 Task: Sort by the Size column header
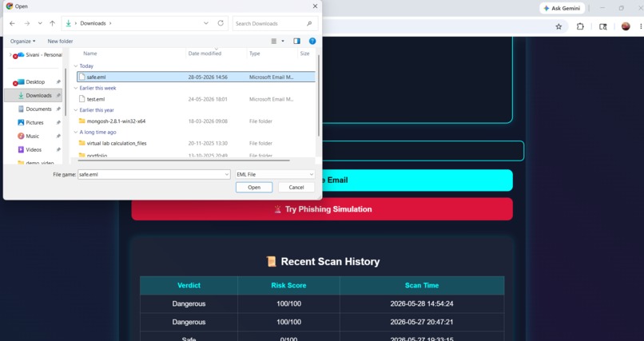pos(306,54)
